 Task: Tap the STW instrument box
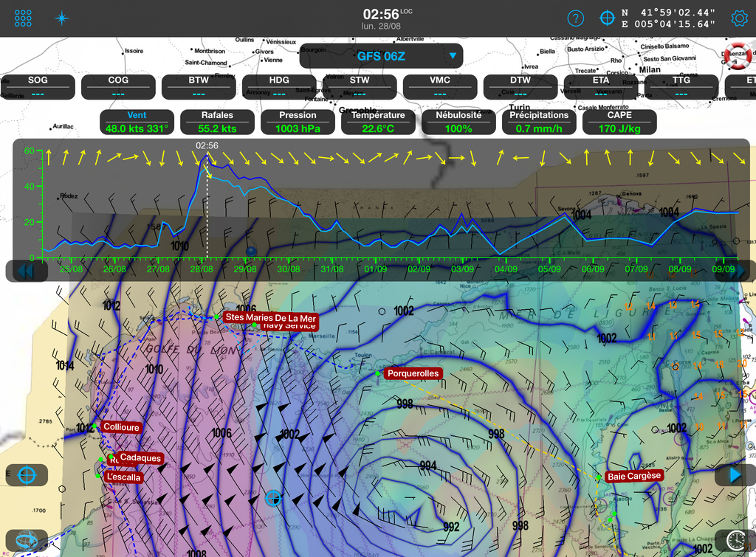point(360,87)
